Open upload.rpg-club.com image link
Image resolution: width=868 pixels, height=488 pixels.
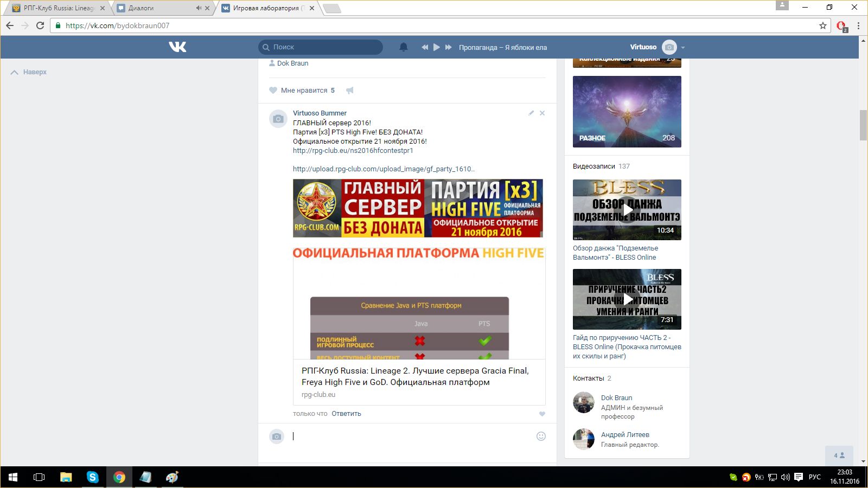[384, 169]
